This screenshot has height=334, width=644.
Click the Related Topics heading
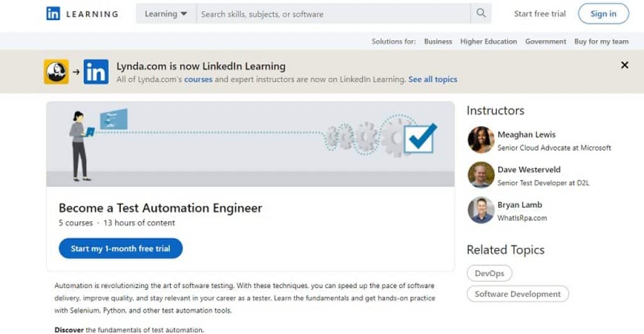point(505,250)
